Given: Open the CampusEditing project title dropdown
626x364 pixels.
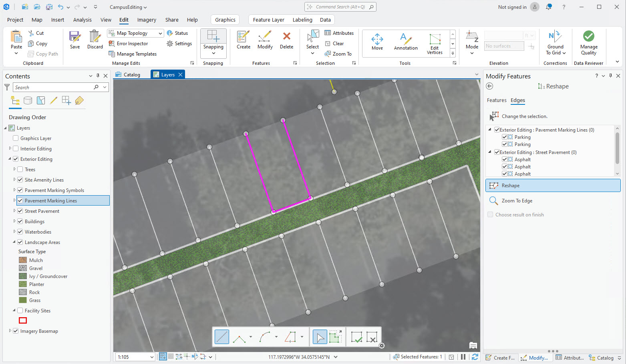Looking at the screenshot, I should 128,7.
